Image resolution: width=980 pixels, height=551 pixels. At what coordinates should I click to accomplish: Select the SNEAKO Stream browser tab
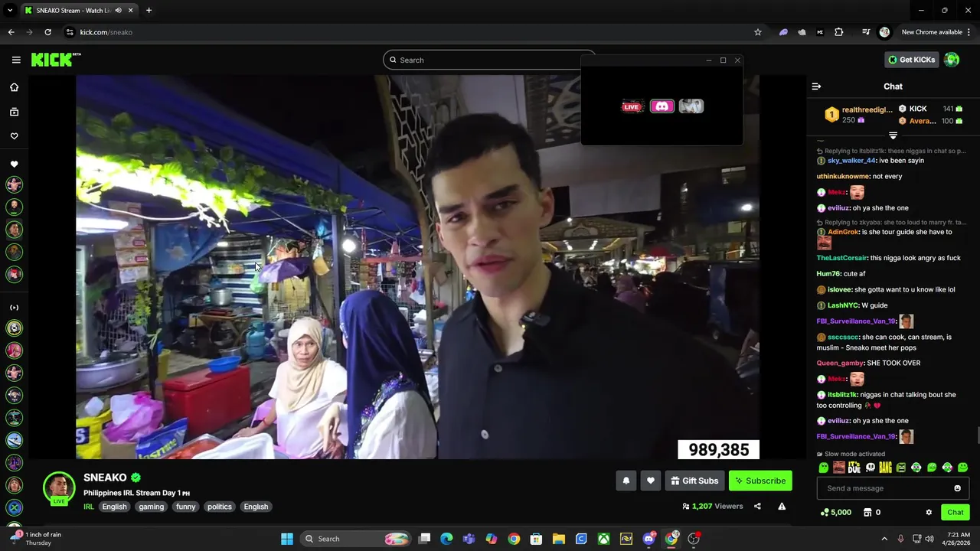pyautogui.click(x=79, y=11)
